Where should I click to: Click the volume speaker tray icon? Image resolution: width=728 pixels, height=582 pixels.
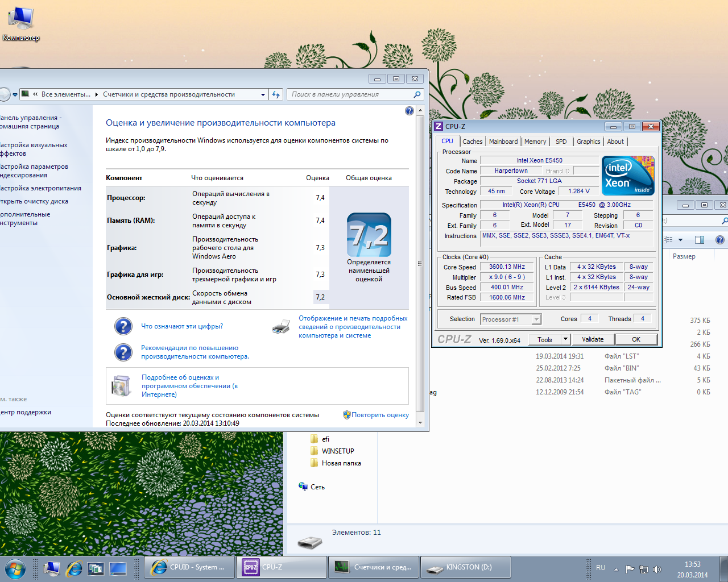click(657, 568)
